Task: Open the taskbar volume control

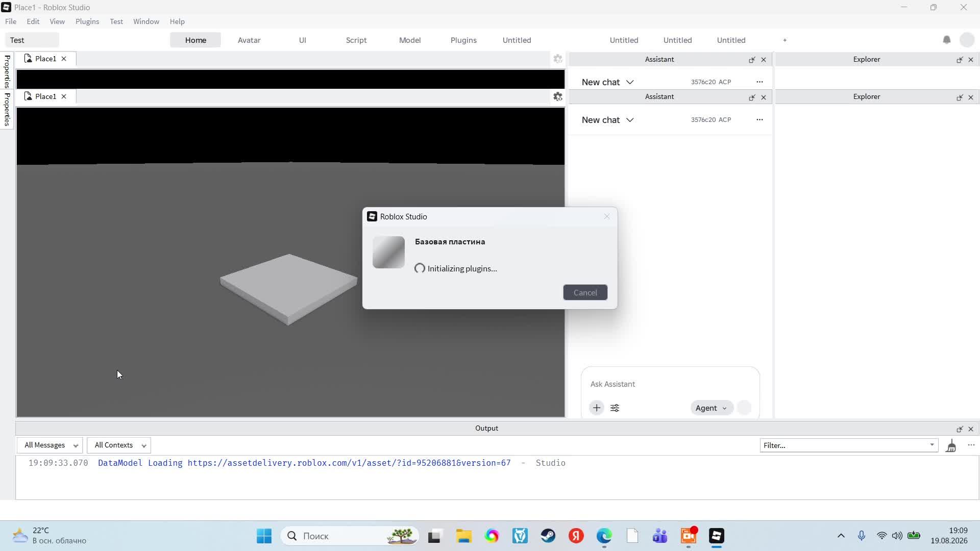Action: 897,536
